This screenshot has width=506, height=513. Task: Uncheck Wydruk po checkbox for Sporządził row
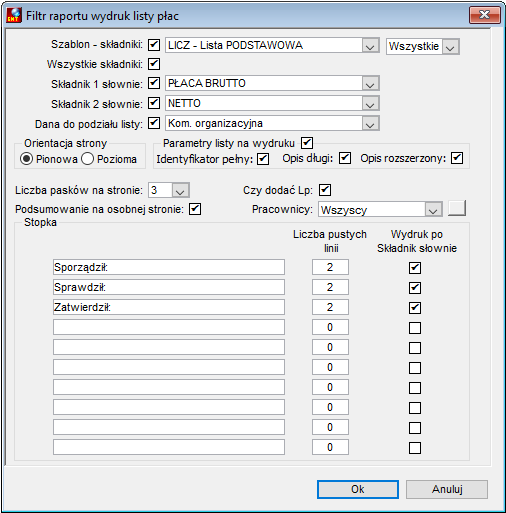pos(415,268)
